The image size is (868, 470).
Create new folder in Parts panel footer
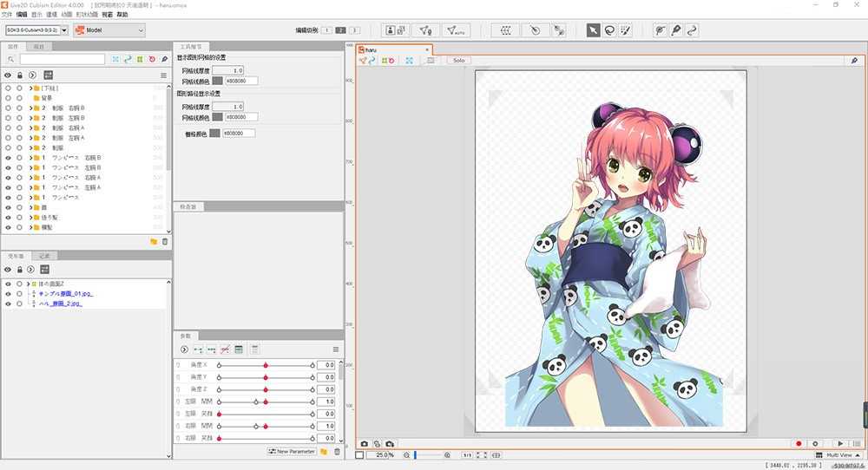154,242
